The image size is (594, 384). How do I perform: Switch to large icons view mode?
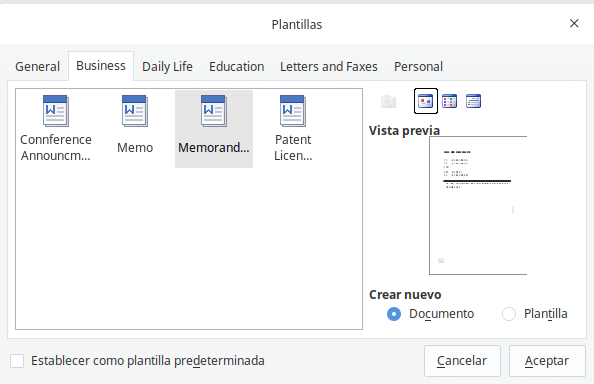coord(426,101)
